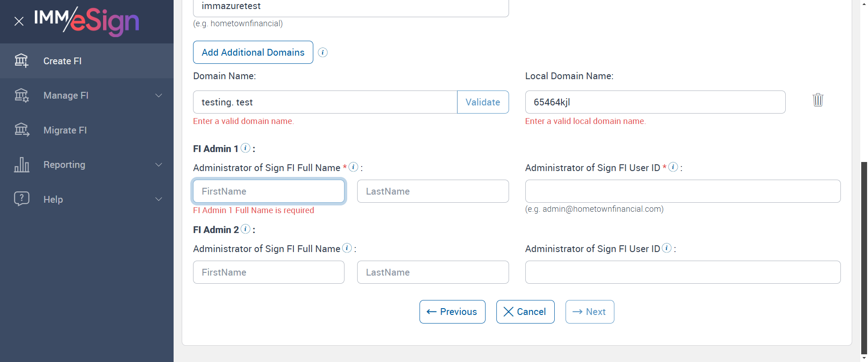Image resolution: width=868 pixels, height=362 pixels.
Task: Open Create FI in sidebar
Action: [62, 61]
